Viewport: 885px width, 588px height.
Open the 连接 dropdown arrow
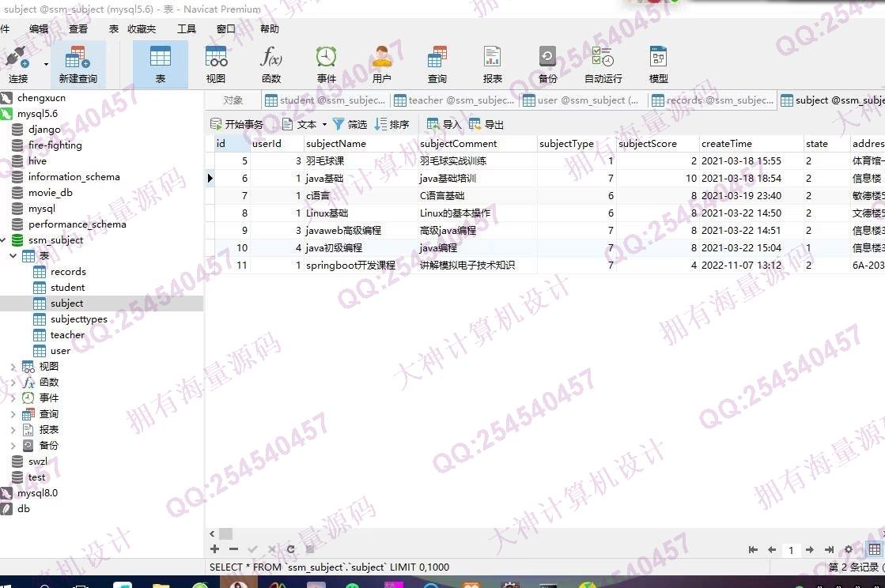[x=46, y=64]
